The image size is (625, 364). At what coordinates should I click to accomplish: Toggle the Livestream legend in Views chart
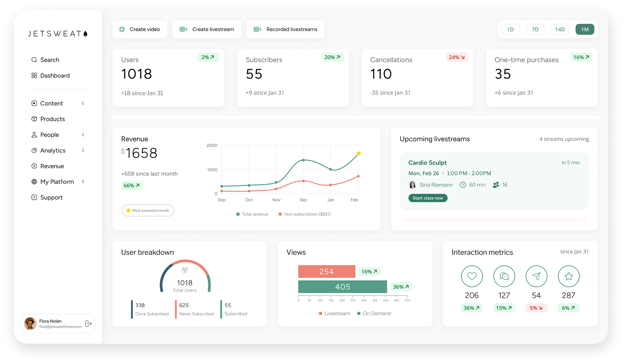tap(335, 313)
